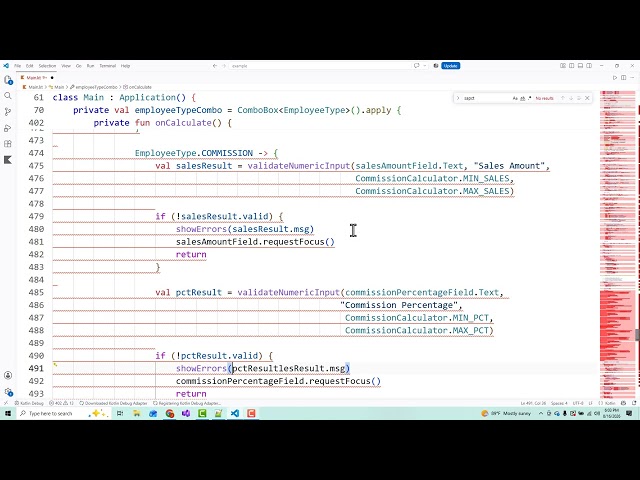
Task: Open the Search view in activity bar
Action: [x=8, y=96]
